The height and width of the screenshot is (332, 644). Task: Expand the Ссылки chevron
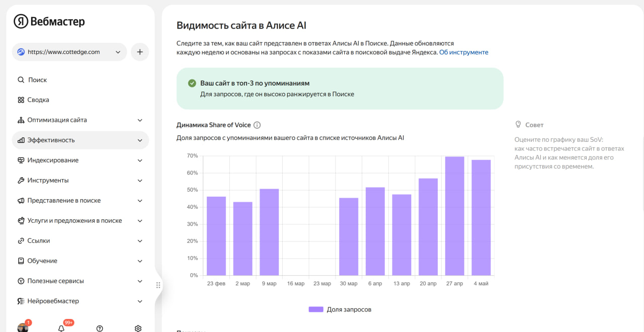click(x=140, y=241)
